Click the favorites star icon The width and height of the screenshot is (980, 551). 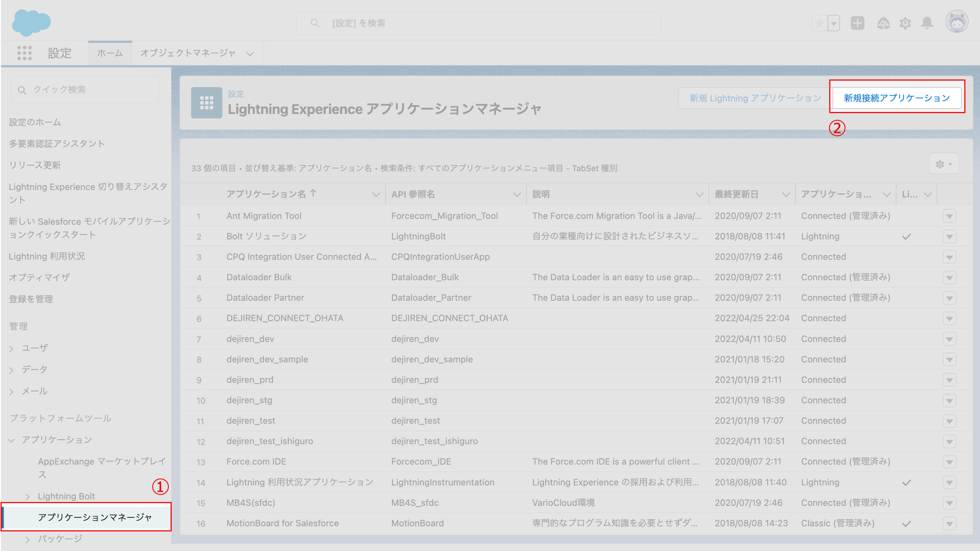click(820, 23)
